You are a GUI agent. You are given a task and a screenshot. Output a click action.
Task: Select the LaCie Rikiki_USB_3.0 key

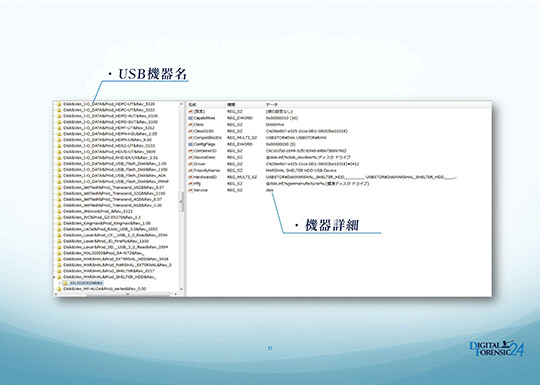coord(110,229)
